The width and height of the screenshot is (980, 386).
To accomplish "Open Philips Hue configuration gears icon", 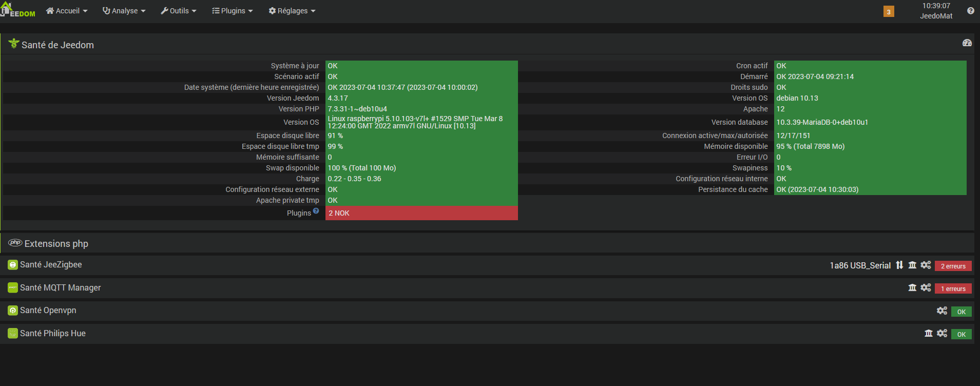I will point(942,333).
